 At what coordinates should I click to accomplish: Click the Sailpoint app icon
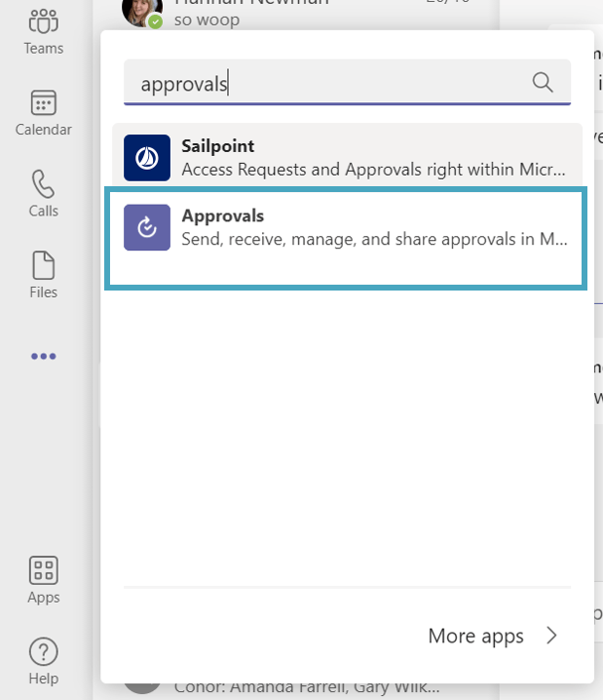tap(147, 158)
